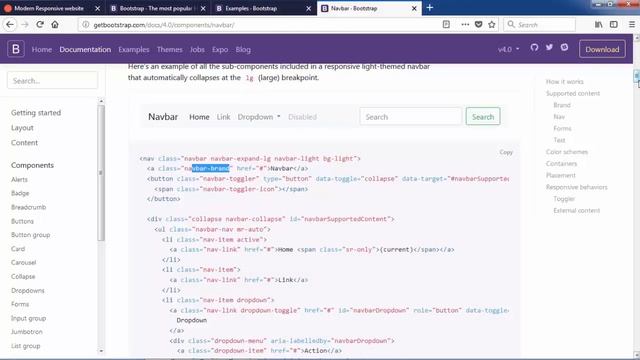Jump to How it works section
640x360 pixels.
(565, 82)
